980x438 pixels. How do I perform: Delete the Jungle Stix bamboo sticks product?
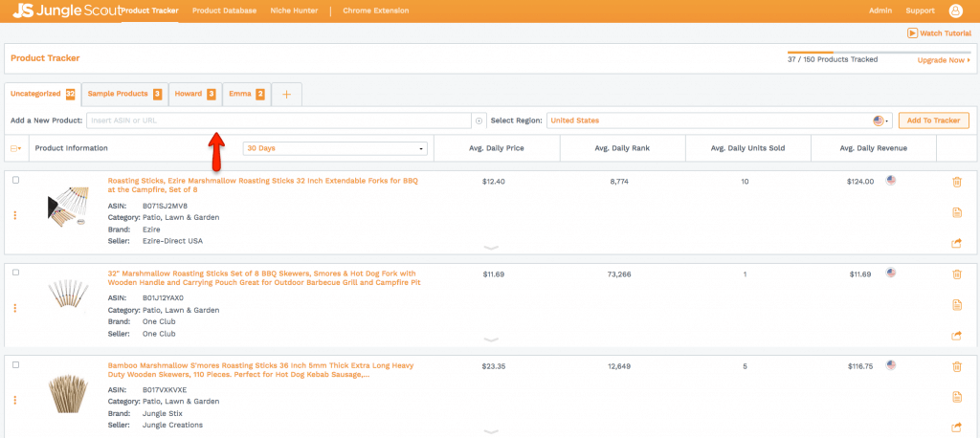pos(956,366)
